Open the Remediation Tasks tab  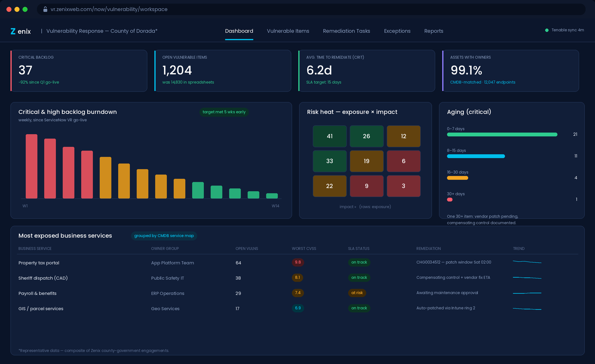pyautogui.click(x=347, y=31)
